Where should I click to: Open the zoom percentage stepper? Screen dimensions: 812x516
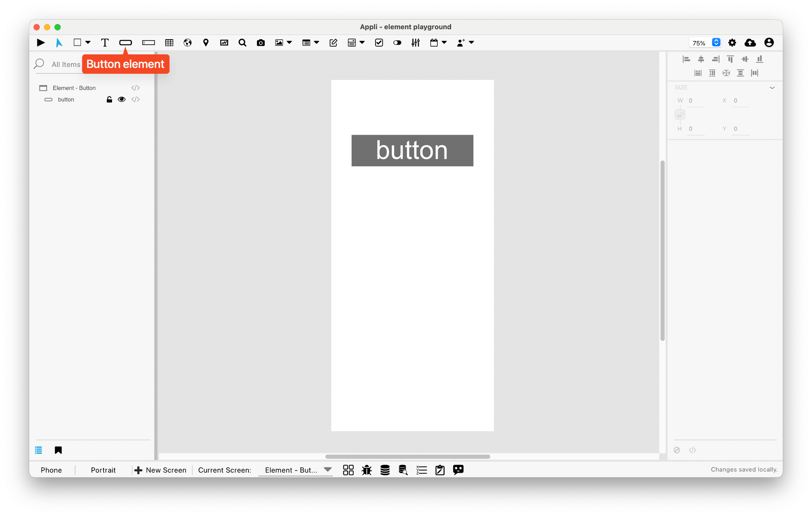tap(716, 43)
